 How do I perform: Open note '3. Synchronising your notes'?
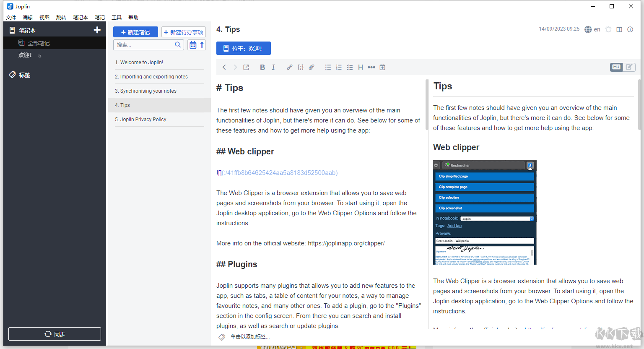point(159,91)
